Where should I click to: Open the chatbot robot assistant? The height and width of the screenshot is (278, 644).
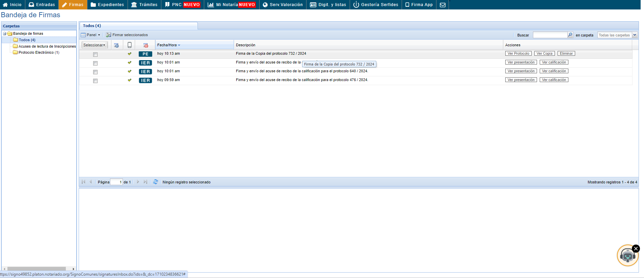[627, 256]
